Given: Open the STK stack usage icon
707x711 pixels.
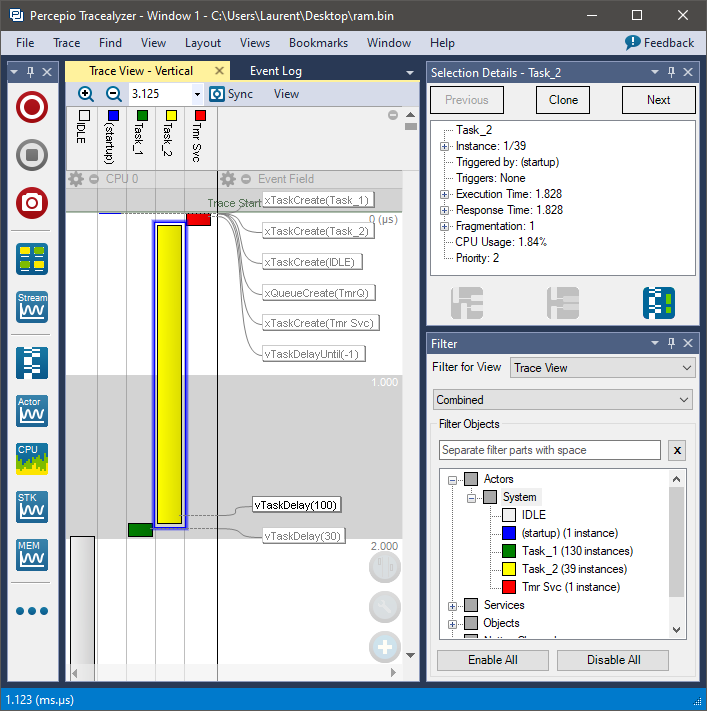Looking at the screenshot, I should click(x=32, y=507).
